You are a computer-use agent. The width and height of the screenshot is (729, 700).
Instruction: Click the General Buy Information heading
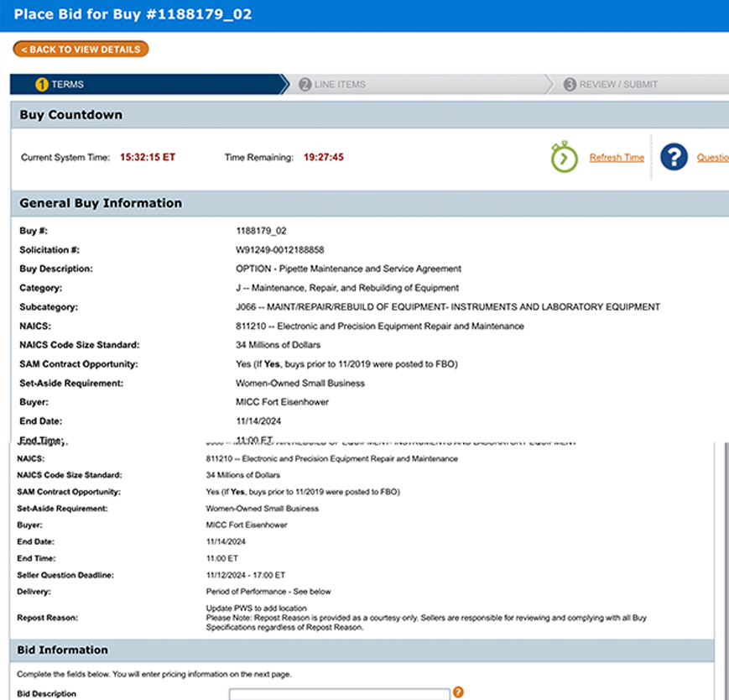(101, 203)
